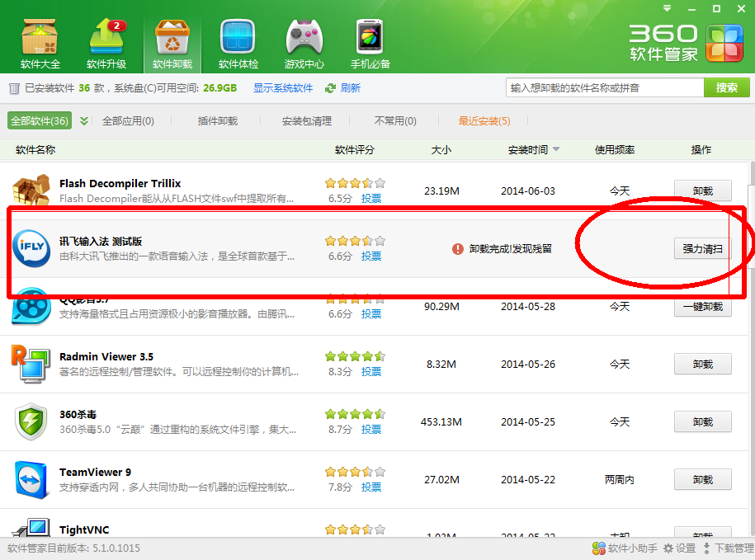Open the 手机必备 phone essentials icon
755x560 pixels.
click(370, 43)
